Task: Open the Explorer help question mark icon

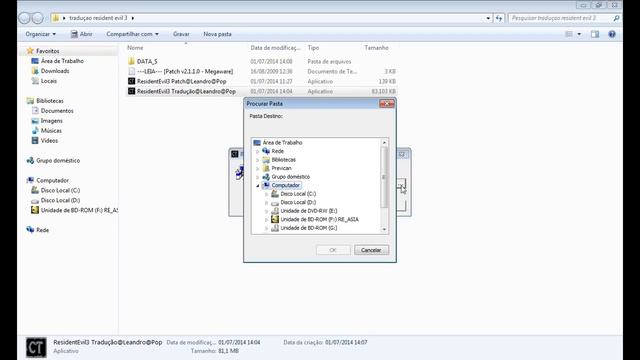Action: pyautogui.click(x=612, y=34)
